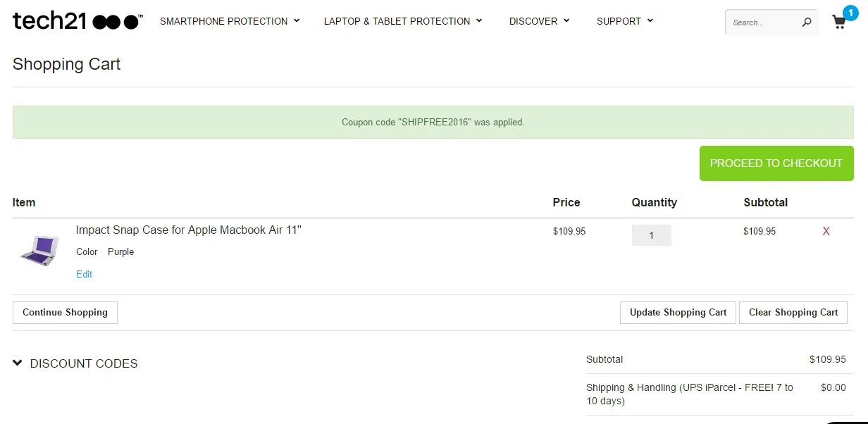Click Clear Shopping Cart button
Image resolution: width=868 pixels, height=424 pixels.
[x=793, y=313]
